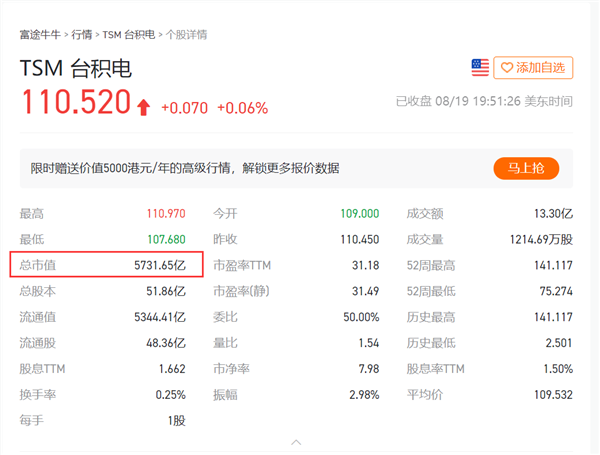Image resolution: width=600 pixels, height=455 pixels.
Task: Open the 富途牛牛 breadcrumb link
Action: tap(40, 34)
